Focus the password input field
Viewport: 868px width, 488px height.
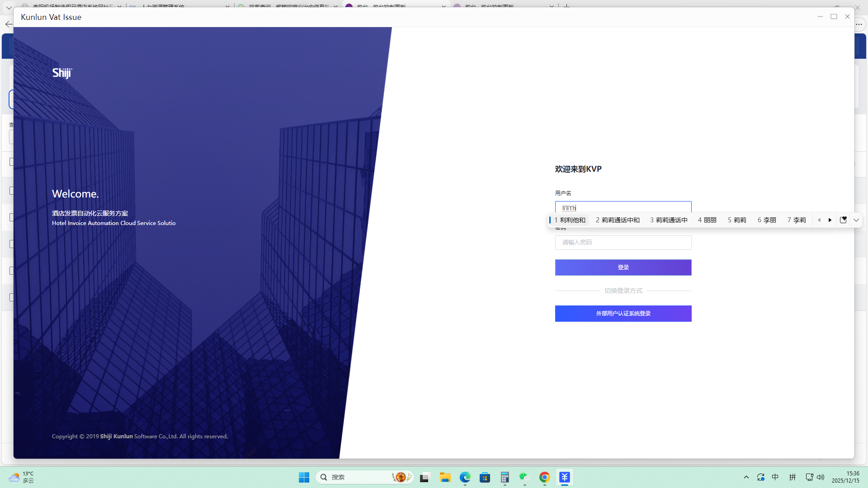pyautogui.click(x=623, y=243)
